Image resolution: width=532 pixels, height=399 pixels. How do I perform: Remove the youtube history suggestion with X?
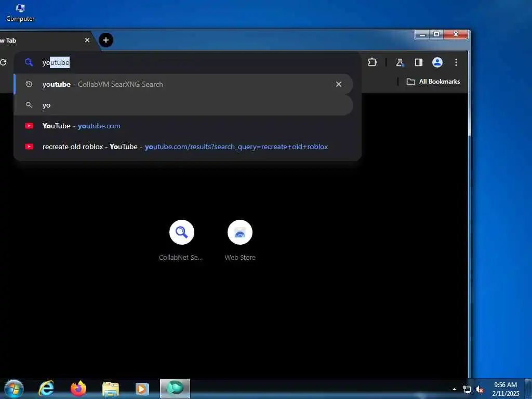339,84
